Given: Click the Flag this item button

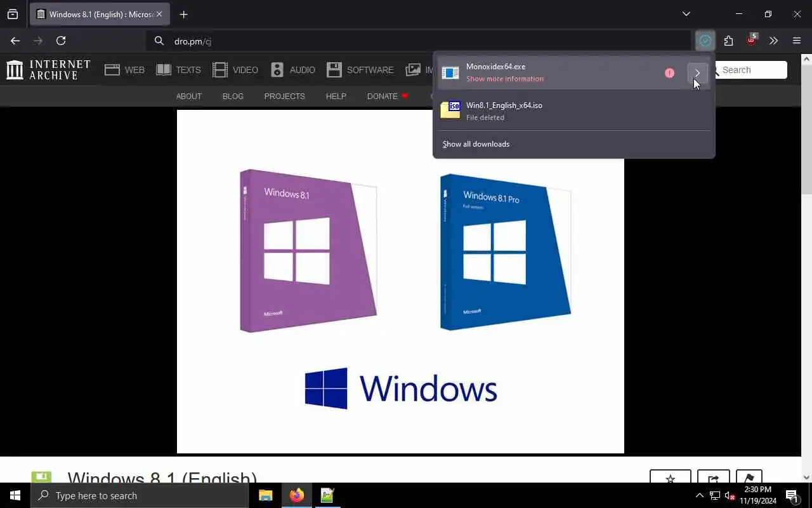Looking at the screenshot, I should 749,477.
